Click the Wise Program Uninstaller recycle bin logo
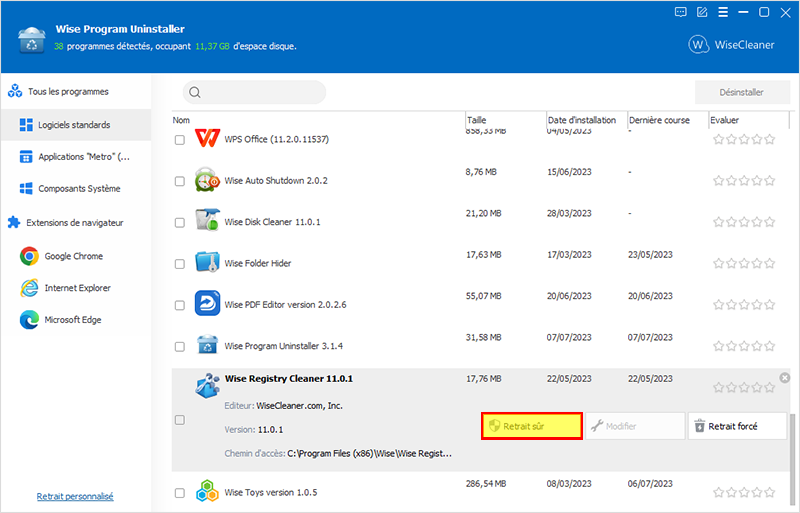800x513 pixels. point(32,40)
